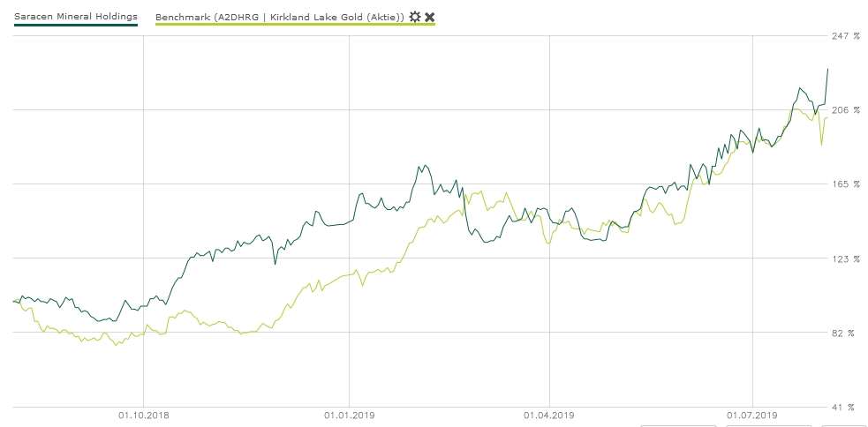Viewport: 868px width, 427px height.
Task: Click the Kirkland line's lowest point
Action: coord(116,345)
